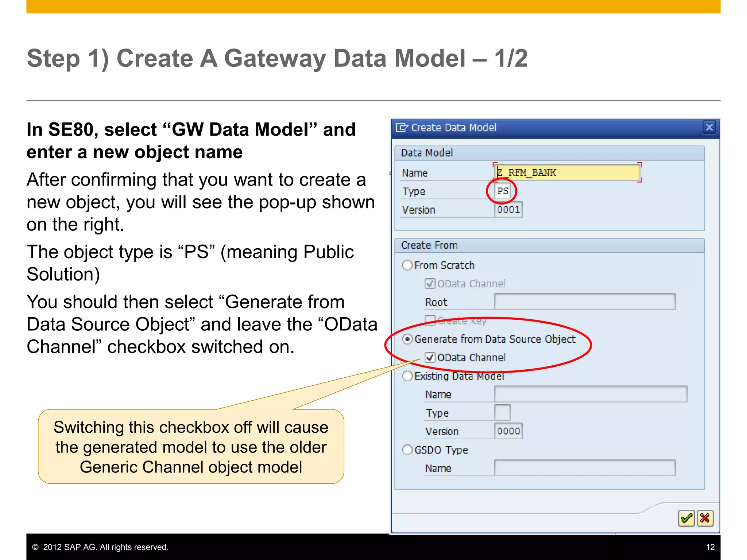
Task: Close the Create Data Model dialog
Action: [709, 127]
